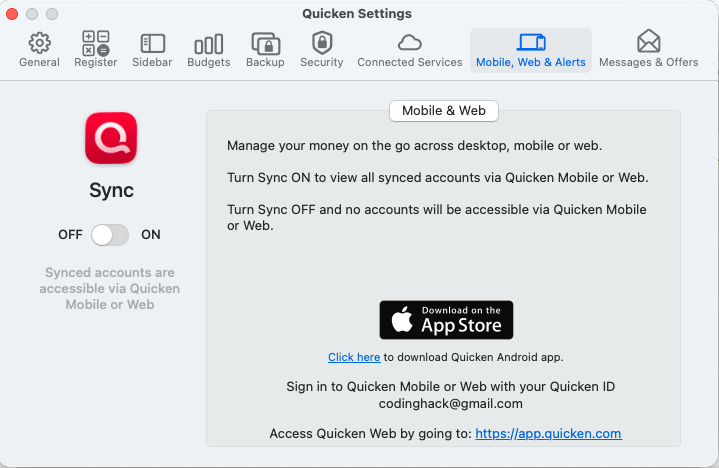Click the ON label beside Sync switch
Screen dimensions: 719x468
click(151, 235)
